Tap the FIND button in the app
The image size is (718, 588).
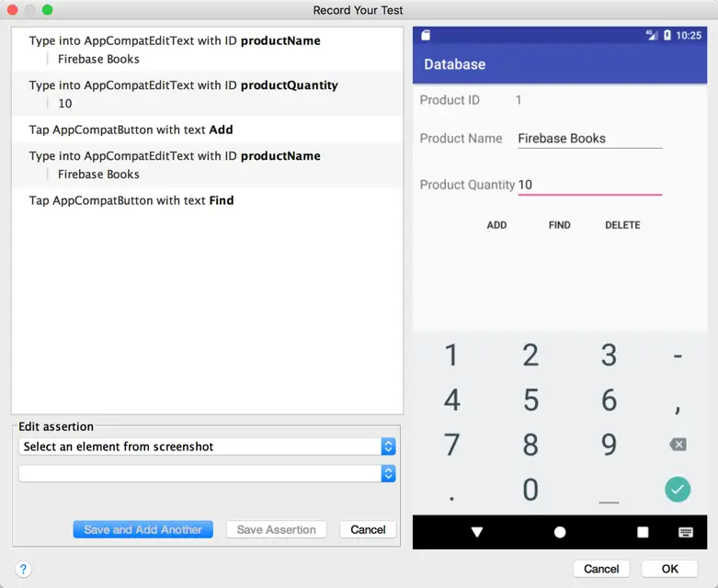559,225
